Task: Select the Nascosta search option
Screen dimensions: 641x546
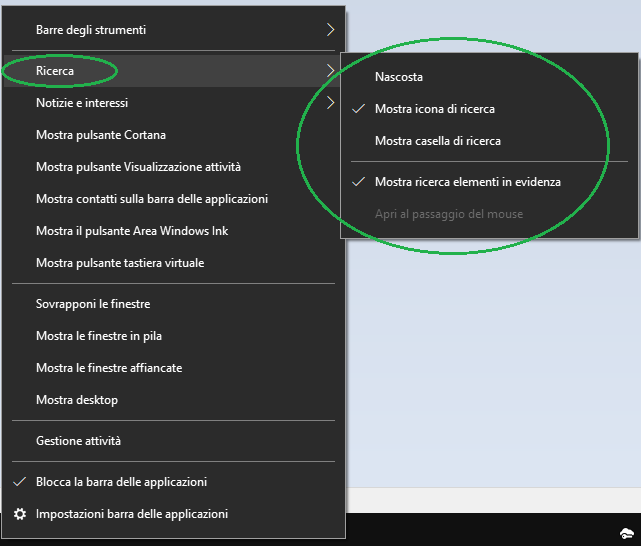Action: point(489,77)
